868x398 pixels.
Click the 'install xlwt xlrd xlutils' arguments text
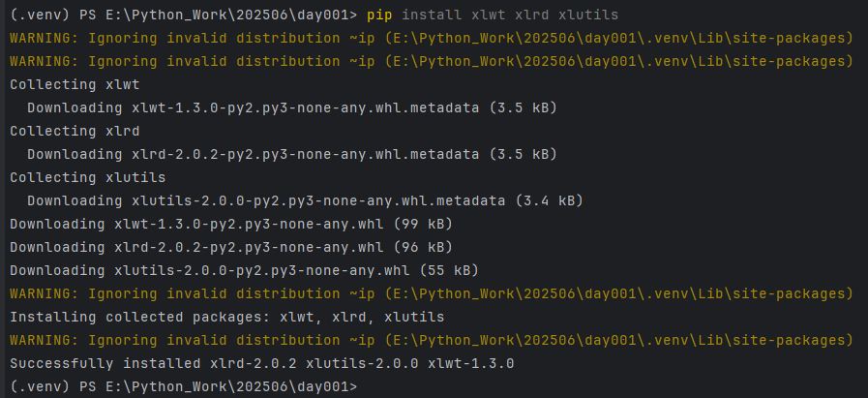tap(510, 15)
